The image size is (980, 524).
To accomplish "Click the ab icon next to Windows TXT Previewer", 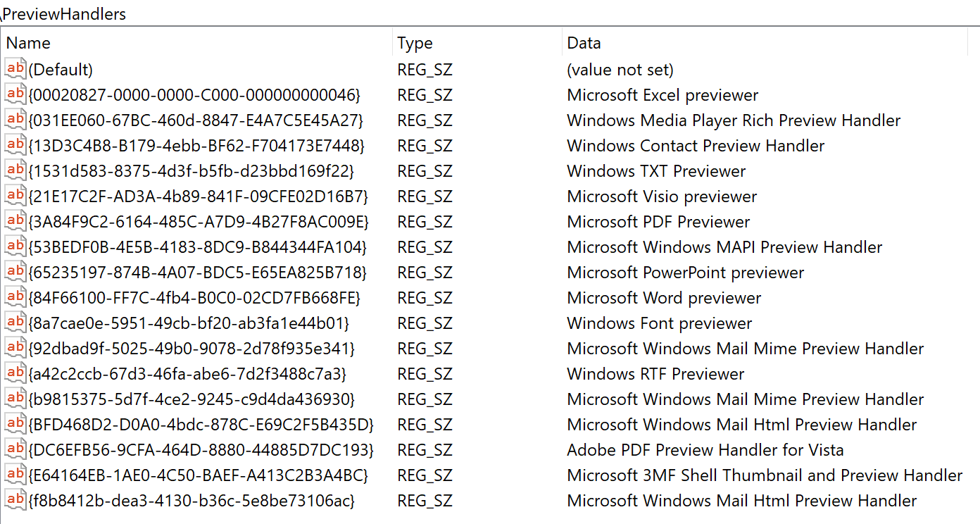I will coord(15,170).
